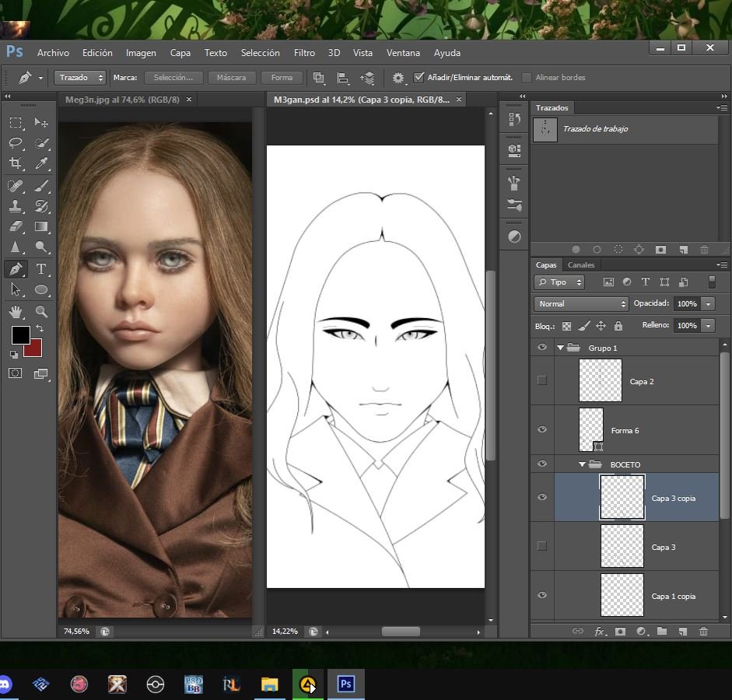Open the Trazado mode dropdown
This screenshot has height=700, width=732.
pos(80,78)
